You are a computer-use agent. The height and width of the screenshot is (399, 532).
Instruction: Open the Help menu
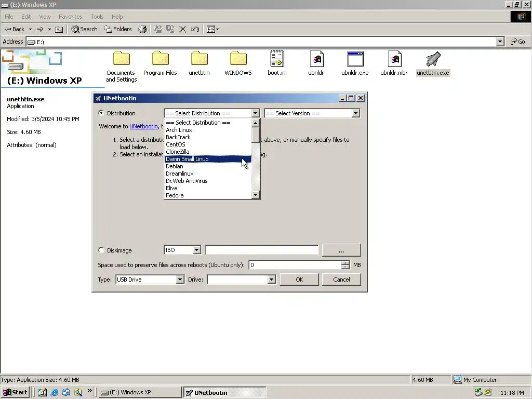(117, 17)
